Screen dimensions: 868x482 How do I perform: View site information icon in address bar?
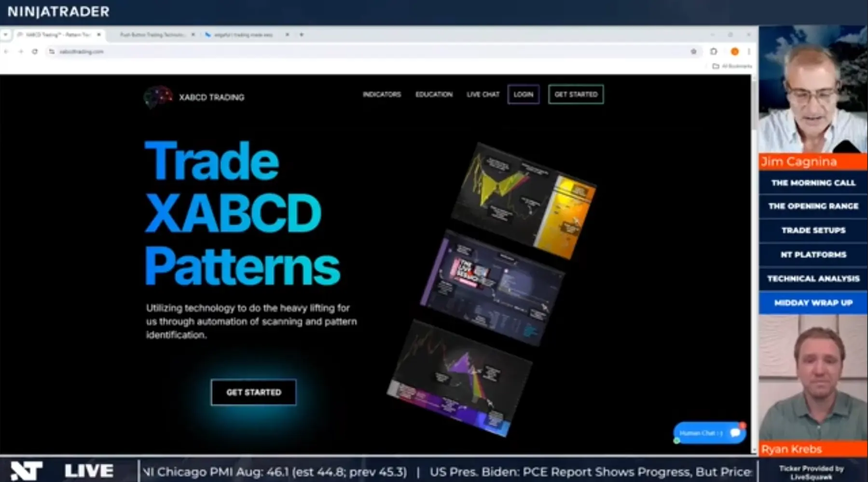click(x=52, y=52)
